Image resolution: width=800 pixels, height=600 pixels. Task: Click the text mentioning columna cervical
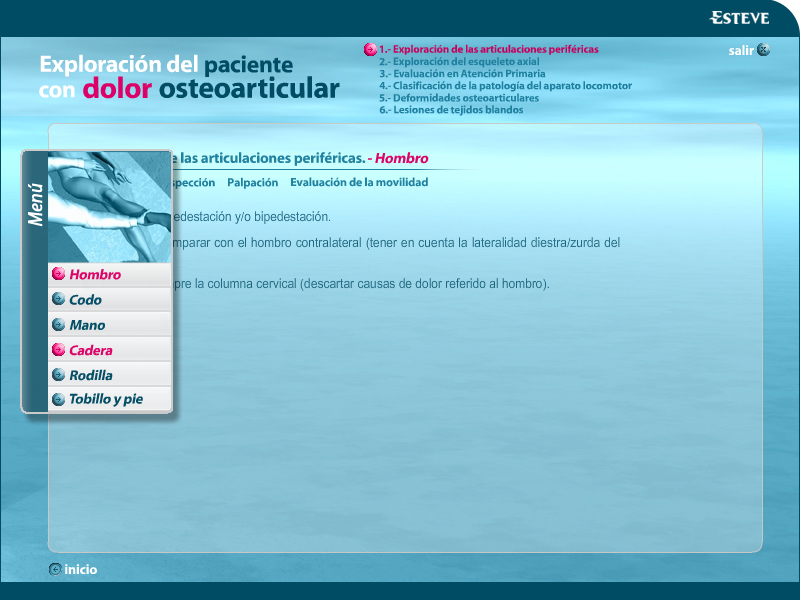(361, 284)
